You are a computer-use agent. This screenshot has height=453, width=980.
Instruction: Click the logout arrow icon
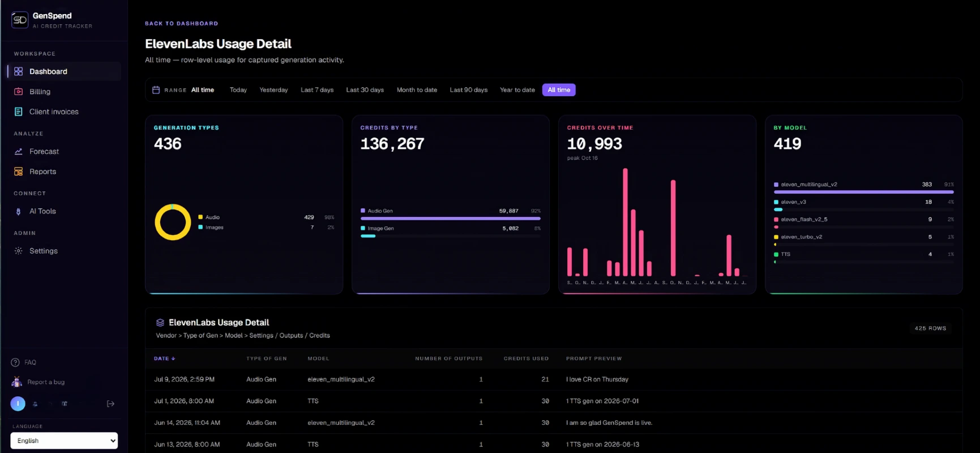110,404
